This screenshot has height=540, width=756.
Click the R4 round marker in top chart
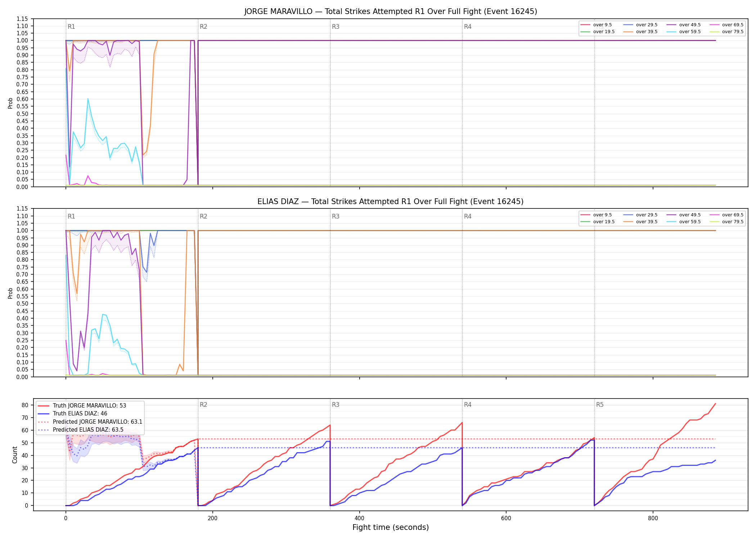tap(468, 27)
